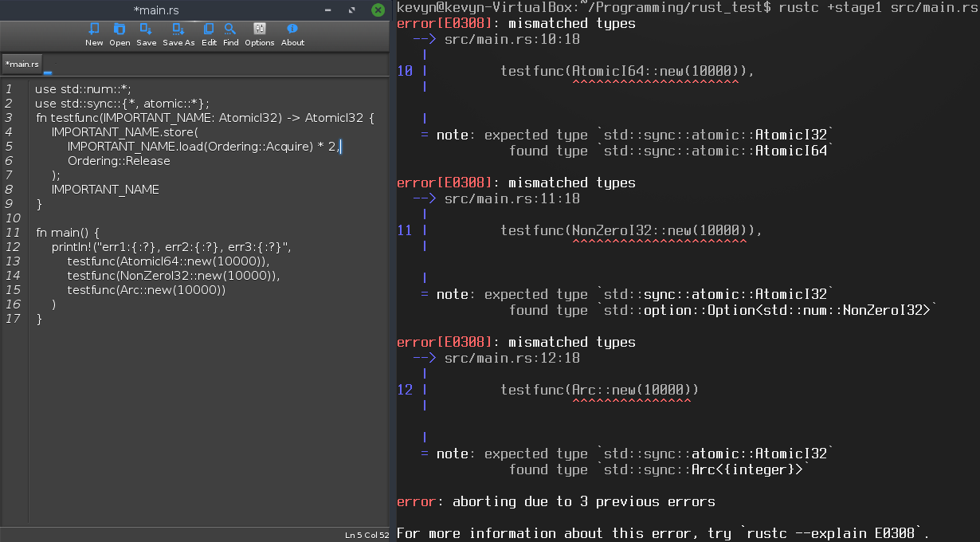The height and width of the screenshot is (542, 980).
Task: Click 'src/main.rs:10:18' in terminal output
Action: pyautogui.click(x=512, y=39)
